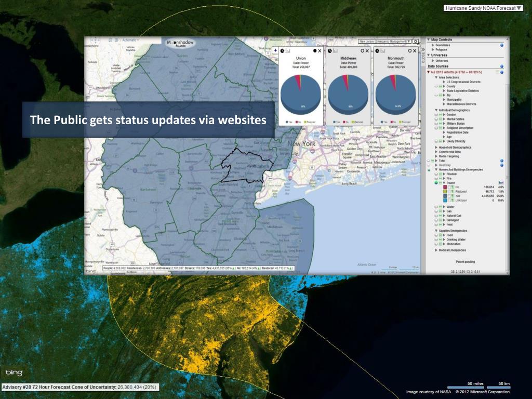Toggle the layer sphere beside Fire
This screenshot has height=399, width=532.
[436, 179]
